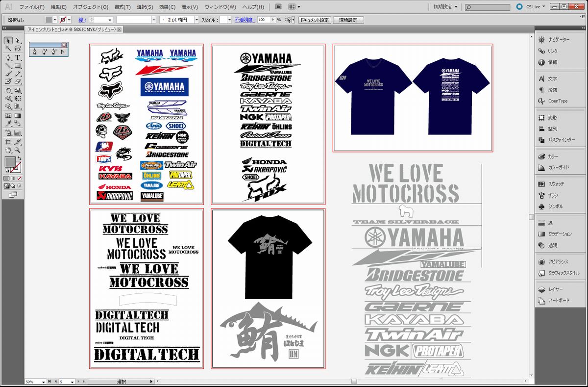The height and width of the screenshot is (387, 588).
Task: Select the Pen tool in toolbox
Action: pyautogui.click(x=8, y=58)
